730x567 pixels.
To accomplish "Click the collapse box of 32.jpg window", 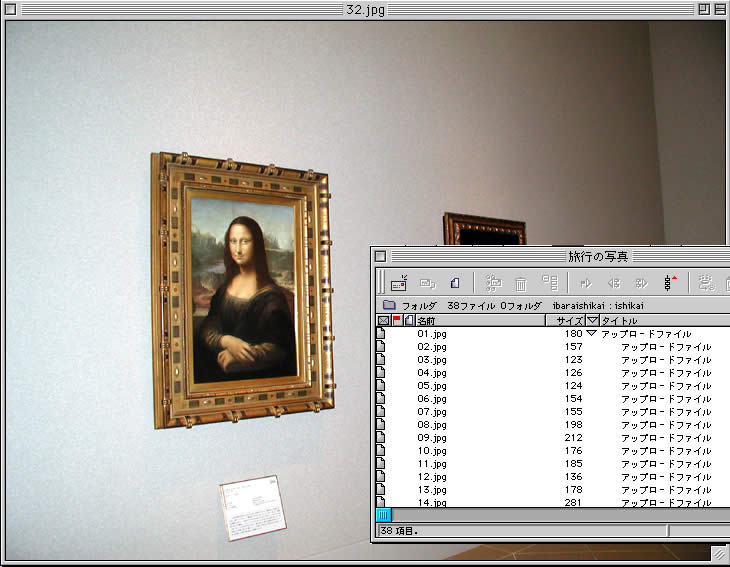I will [x=720, y=9].
